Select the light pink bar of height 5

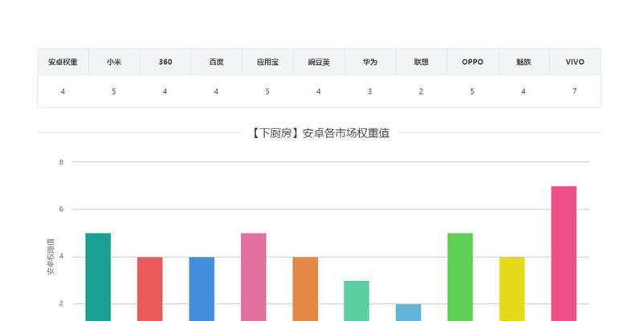pyautogui.click(x=254, y=277)
